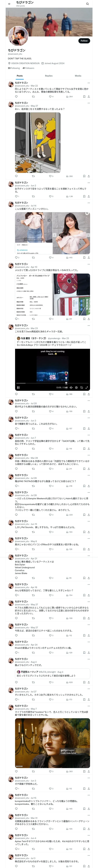
Task: Open the 41 Followers link
Action: [28, 68]
